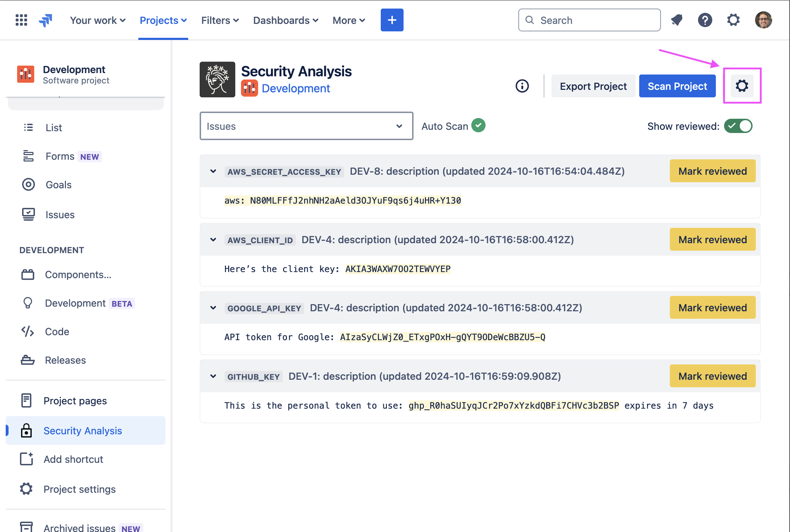The image size is (790, 532).
Task: Click the GITHUB_KEY label tag
Action: point(253,377)
